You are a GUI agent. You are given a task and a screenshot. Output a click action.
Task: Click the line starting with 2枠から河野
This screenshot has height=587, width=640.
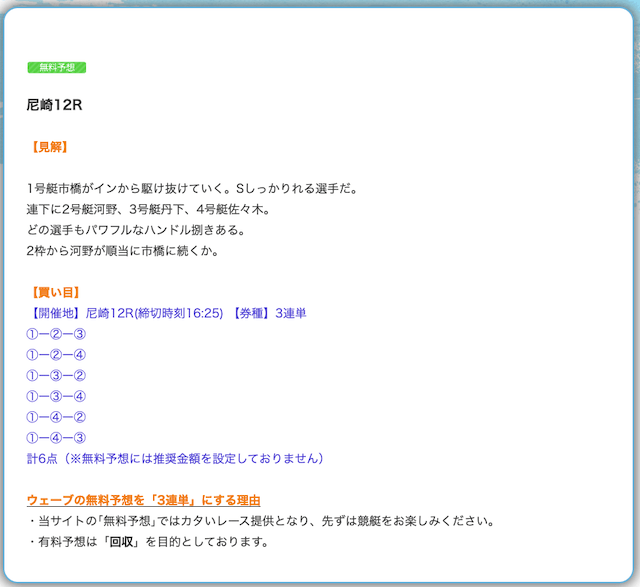122,251
